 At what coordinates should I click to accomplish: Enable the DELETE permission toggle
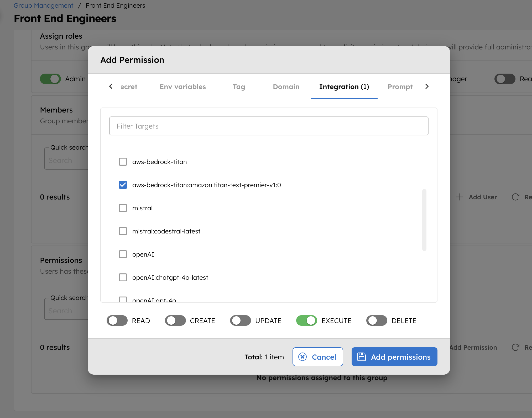click(377, 320)
